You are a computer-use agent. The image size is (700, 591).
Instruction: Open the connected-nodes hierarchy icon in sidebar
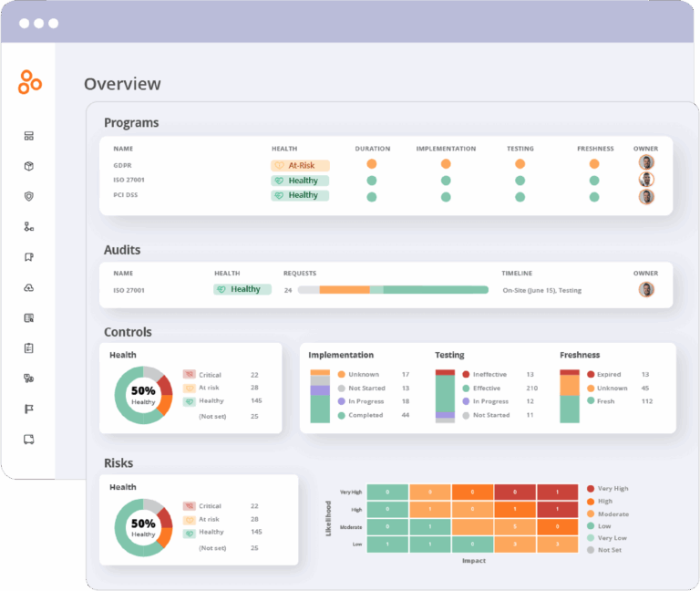[29, 227]
